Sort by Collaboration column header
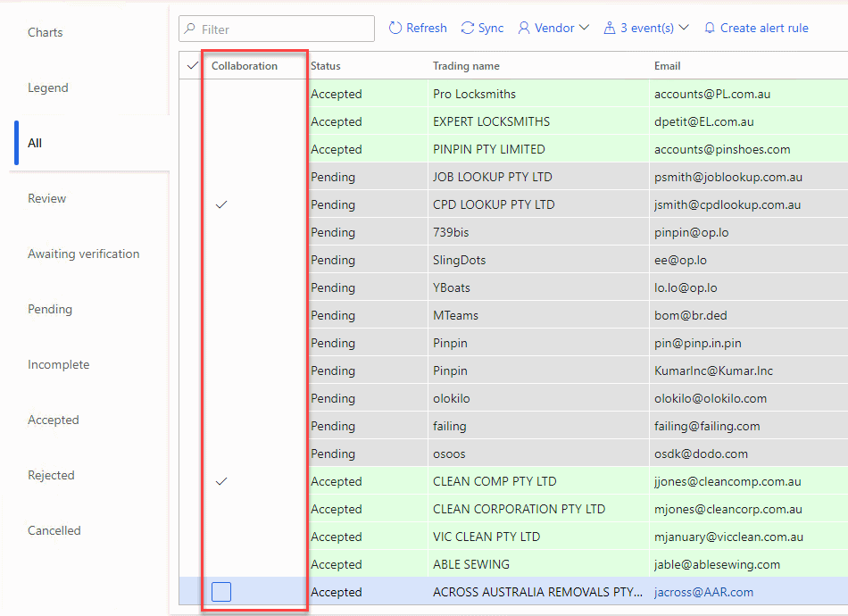Viewport: 848px width, 616px height. tap(245, 66)
